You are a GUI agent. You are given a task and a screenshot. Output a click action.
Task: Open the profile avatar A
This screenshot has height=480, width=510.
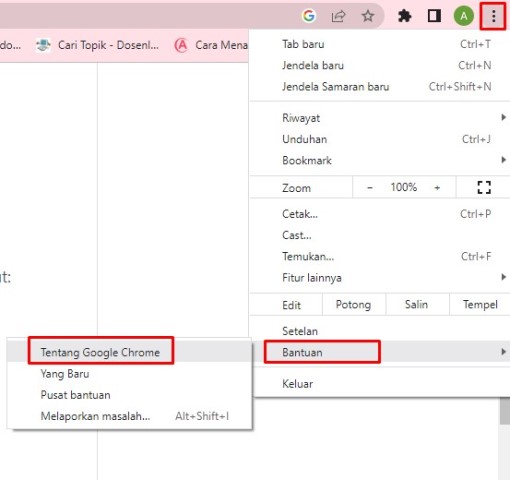[x=464, y=16]
